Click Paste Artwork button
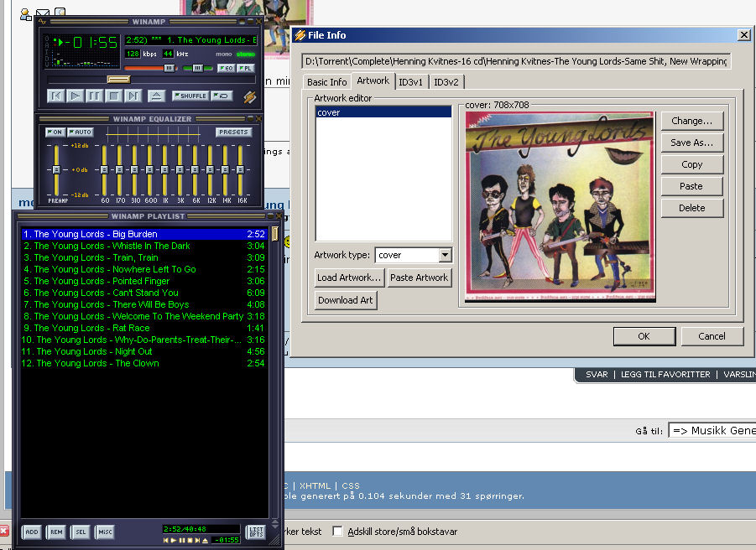 tap(419, 278)
